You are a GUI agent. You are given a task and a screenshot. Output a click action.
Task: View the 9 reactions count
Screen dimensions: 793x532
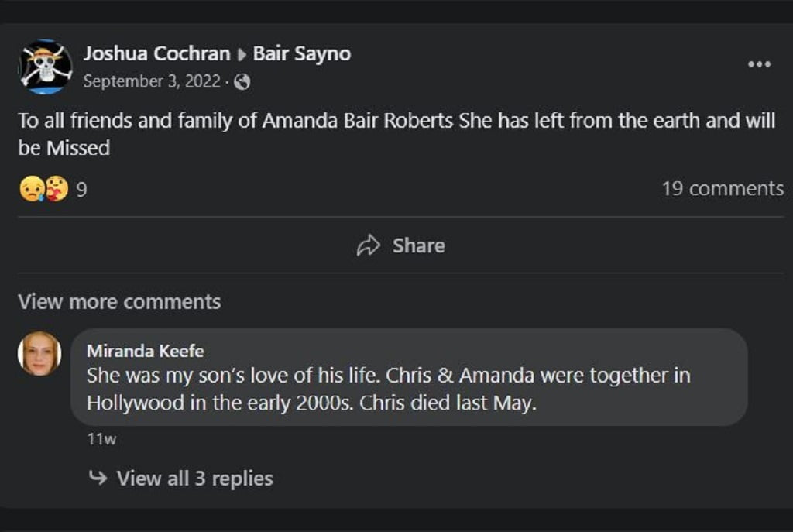point(81,190)
